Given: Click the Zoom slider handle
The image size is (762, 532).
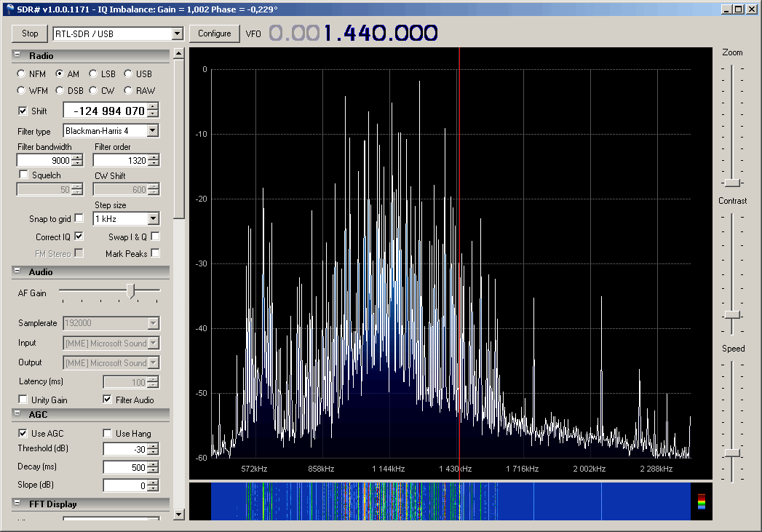Looking at the screenshot, I should 732,183.
